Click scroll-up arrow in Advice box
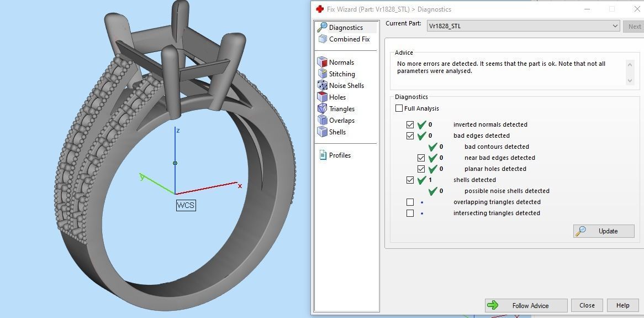This screenshot has height=318, width=644. (630, 64)
